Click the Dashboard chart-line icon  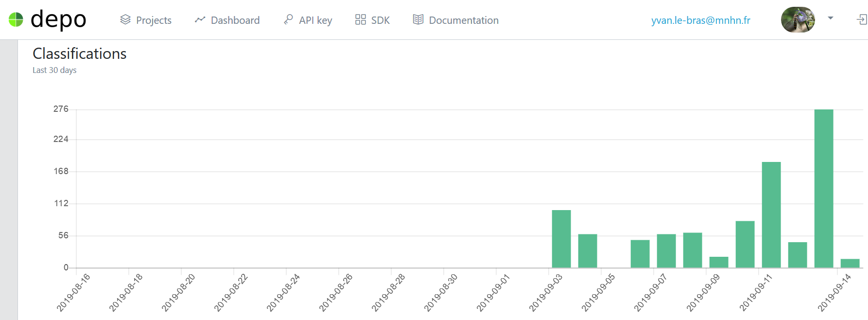pyautogui.click(x=200, y=19)
